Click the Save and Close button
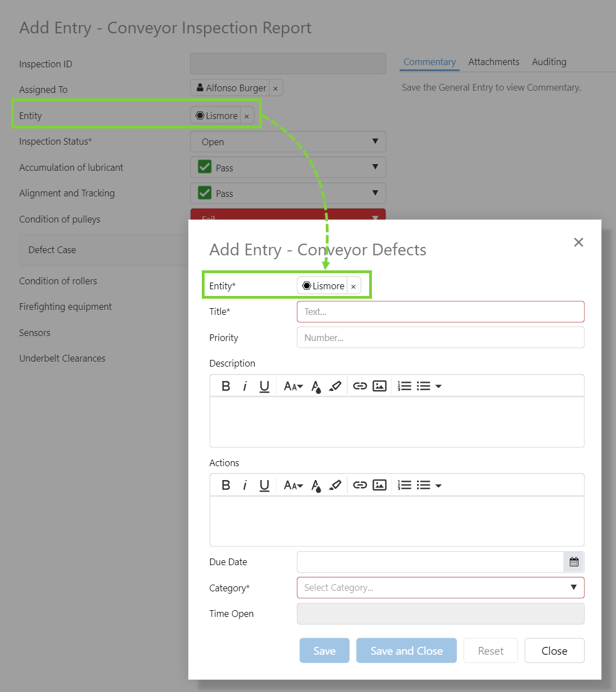 tap(406, 651)
